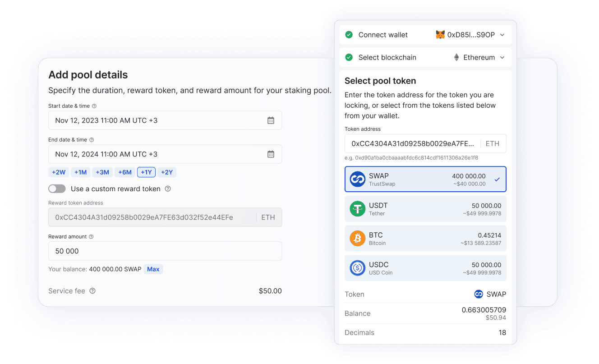Toggle Use a custom reward token switch
This screenshot has height=364, width=599.
(x=57, y=189)
